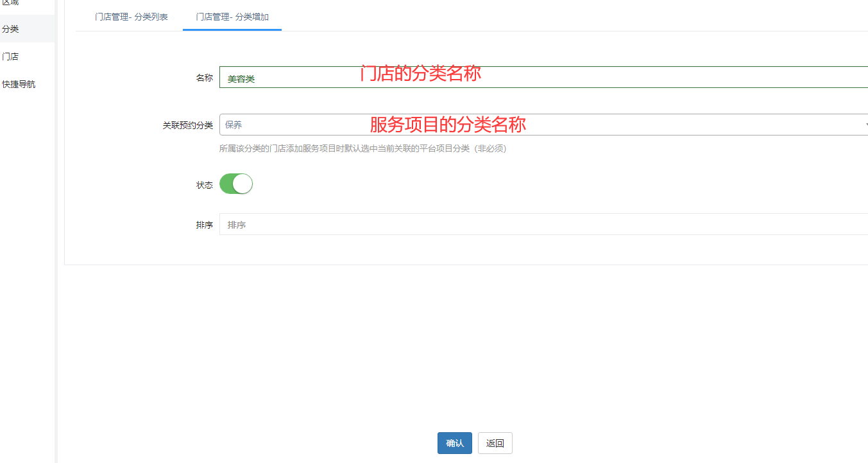Viewport: 868px width, 463px height.
Task: Click the gray help text under 关联预约分类
Action: [x=362, y=148]
